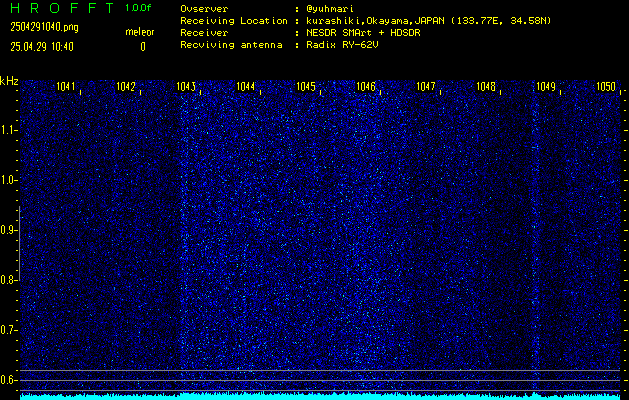Click the NESDR SMArt + HDSDR value
The height and width of the screenshot is (400, 629).
[x=363, y=33]
